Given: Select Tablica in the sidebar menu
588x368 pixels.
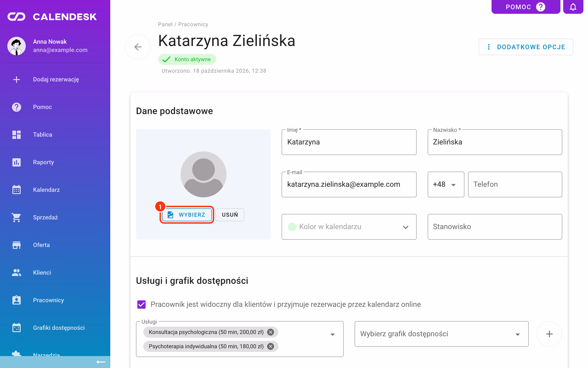Looking at the screenshot, I should [x=55, y=135].
